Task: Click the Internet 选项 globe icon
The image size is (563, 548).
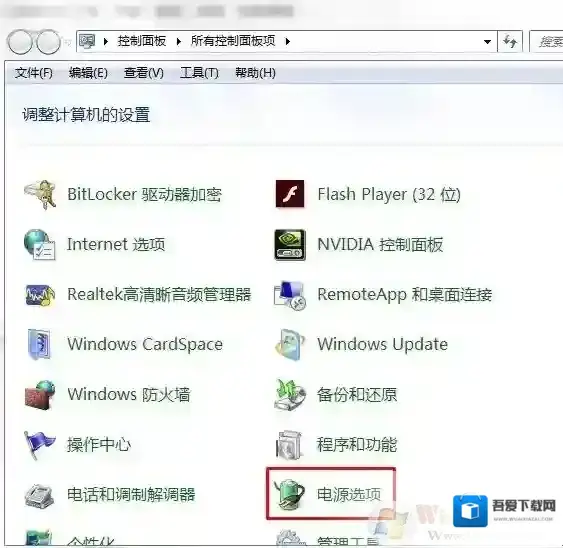Action: point(39,245)
